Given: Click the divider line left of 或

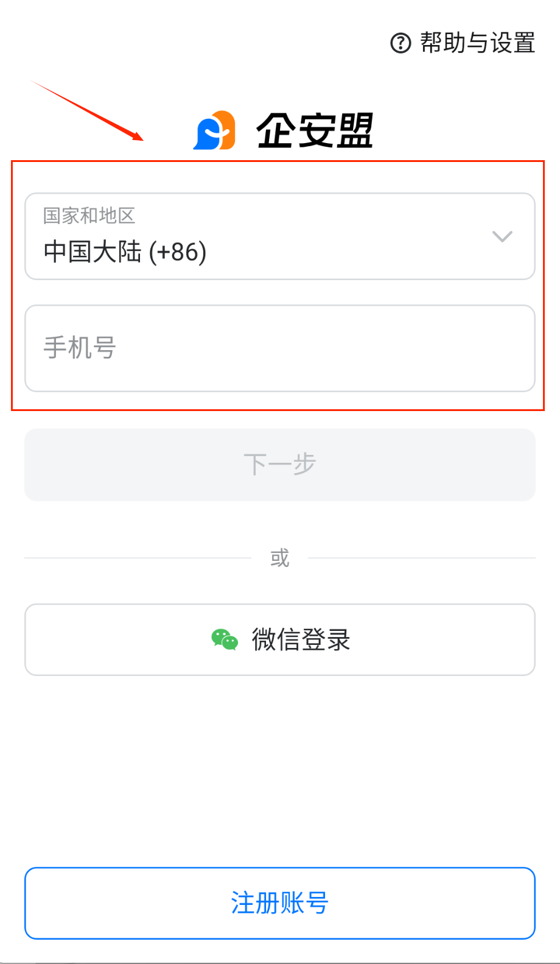Looking at the screenshot, I should pyautogui.click(x=138, y=558).
